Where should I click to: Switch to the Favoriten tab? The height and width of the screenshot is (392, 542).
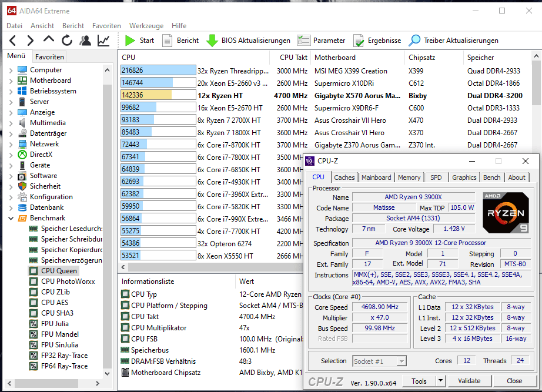click(x=49, y=57)
